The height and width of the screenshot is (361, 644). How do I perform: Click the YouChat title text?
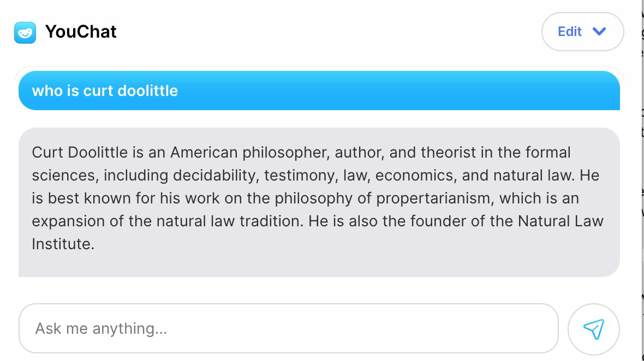tap(81, 32)
